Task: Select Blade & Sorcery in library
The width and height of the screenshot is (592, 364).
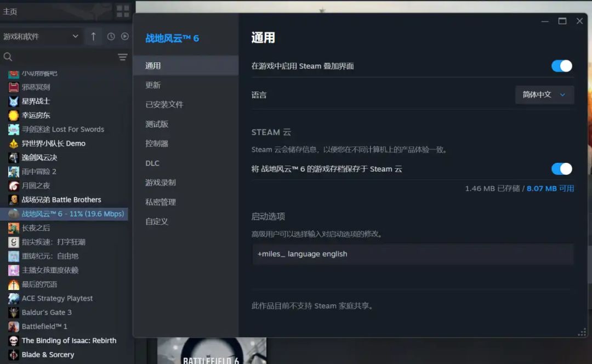Action: pyautogui.click(x=64, y=355)
